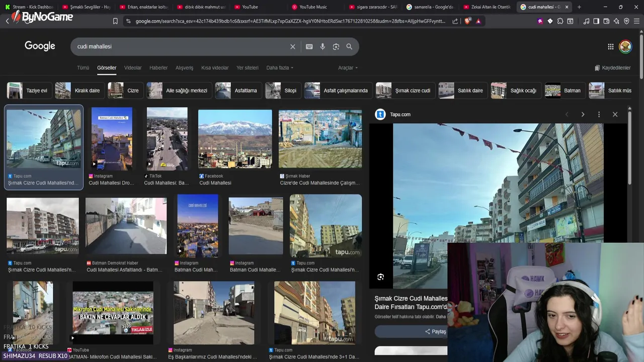
Task: Select the Kiralık daire filter chip
Action: 79,90
